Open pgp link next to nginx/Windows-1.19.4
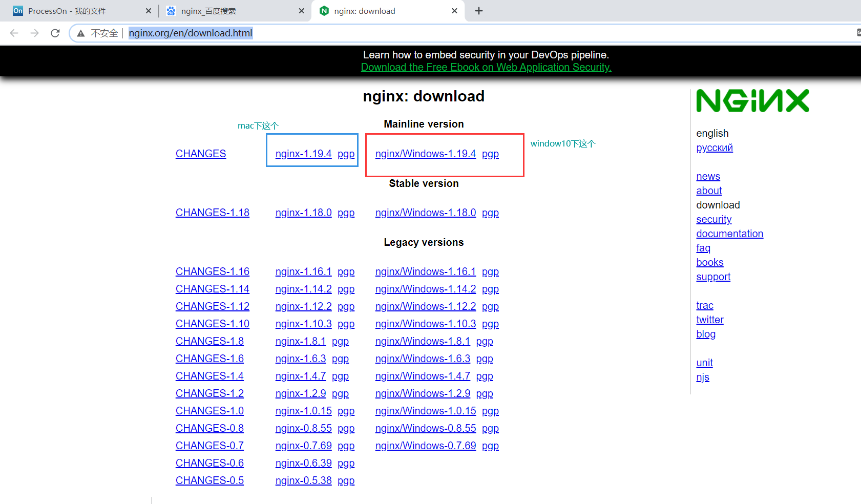 [x=490, y=154]
